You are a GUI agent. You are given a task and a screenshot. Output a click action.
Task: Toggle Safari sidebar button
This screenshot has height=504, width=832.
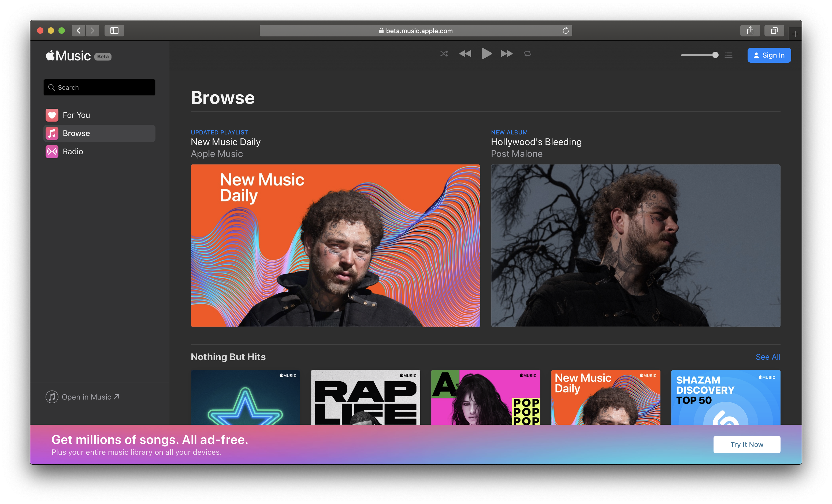114,31
